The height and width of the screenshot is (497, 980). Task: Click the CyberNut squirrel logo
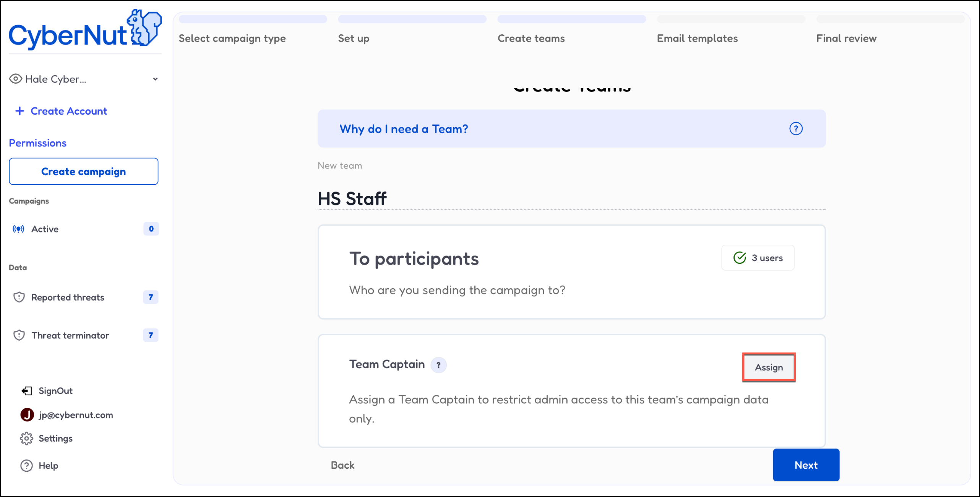pyautogui.click(x=144, y=28)
